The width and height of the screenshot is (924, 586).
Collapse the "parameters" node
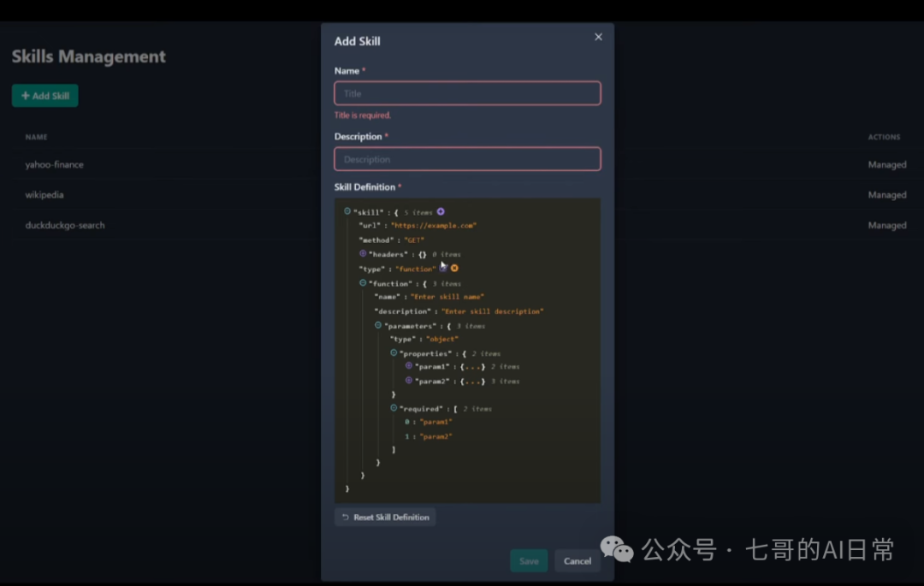[x=378, y=325]
